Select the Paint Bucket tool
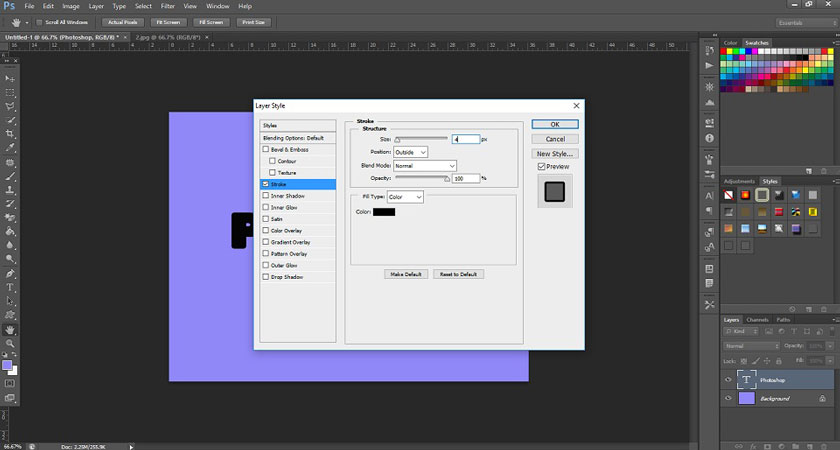The image size is (840, 450). [x=10, y=231]
